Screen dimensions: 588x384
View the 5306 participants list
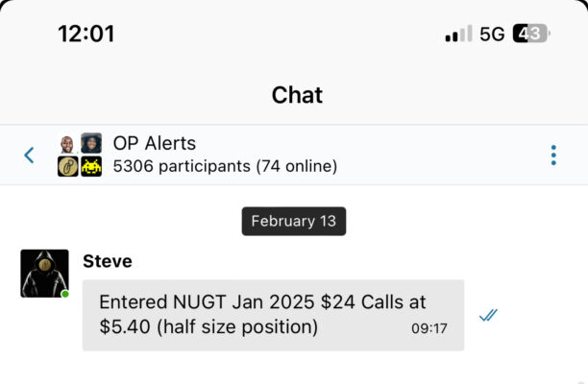(225, 166)
